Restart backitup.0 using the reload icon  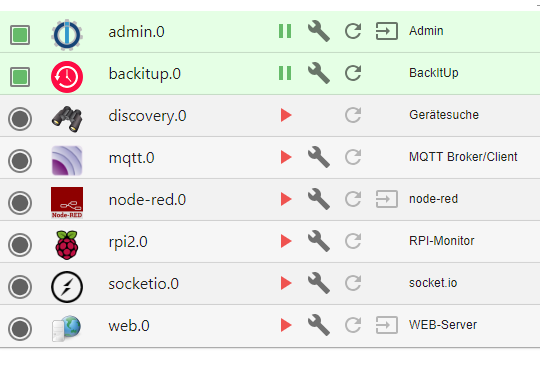pos(353,73)
